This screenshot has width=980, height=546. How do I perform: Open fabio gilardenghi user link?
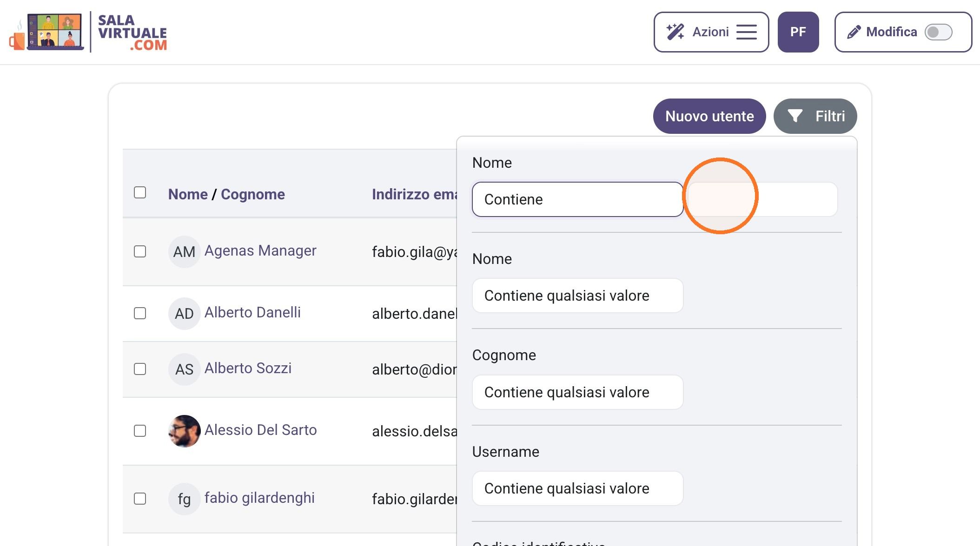tap(259, 498)
